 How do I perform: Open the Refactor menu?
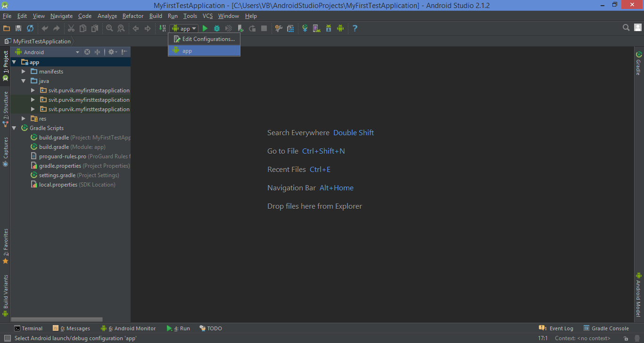(133, 16)
